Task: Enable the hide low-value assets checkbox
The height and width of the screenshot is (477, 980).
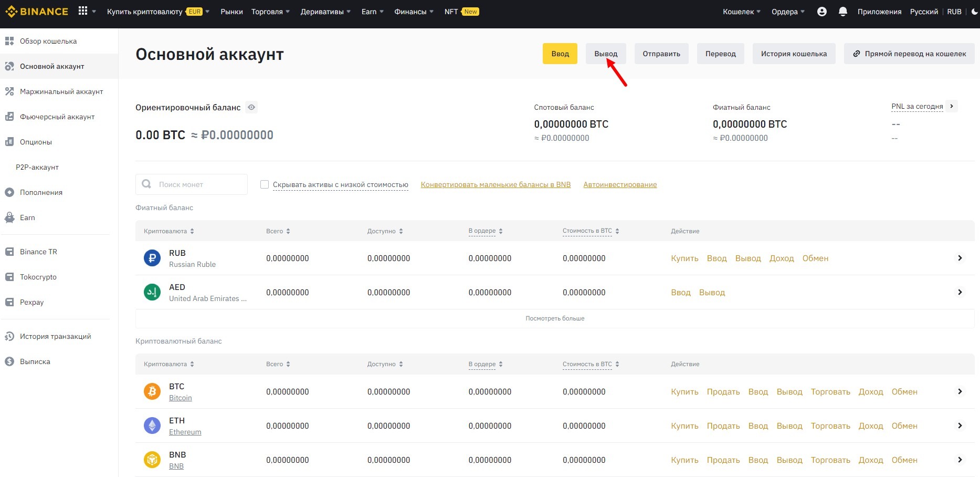Action: click(265, 184)
